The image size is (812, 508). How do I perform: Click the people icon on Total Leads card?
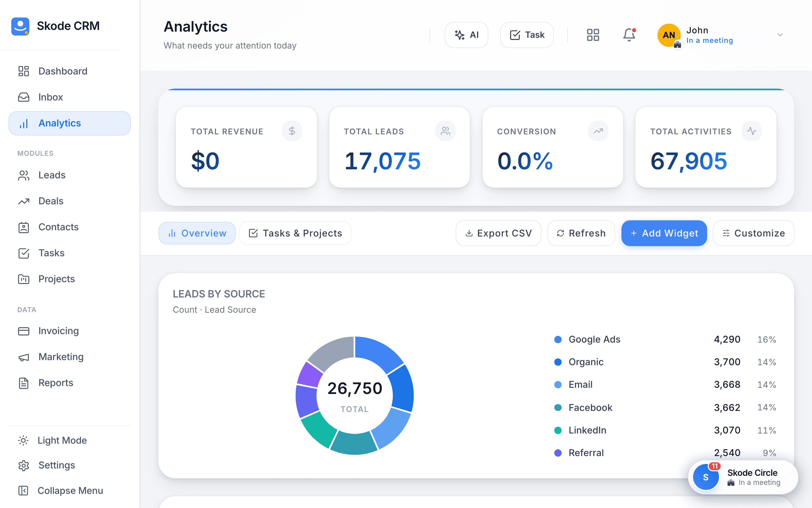tap(445, 131)
